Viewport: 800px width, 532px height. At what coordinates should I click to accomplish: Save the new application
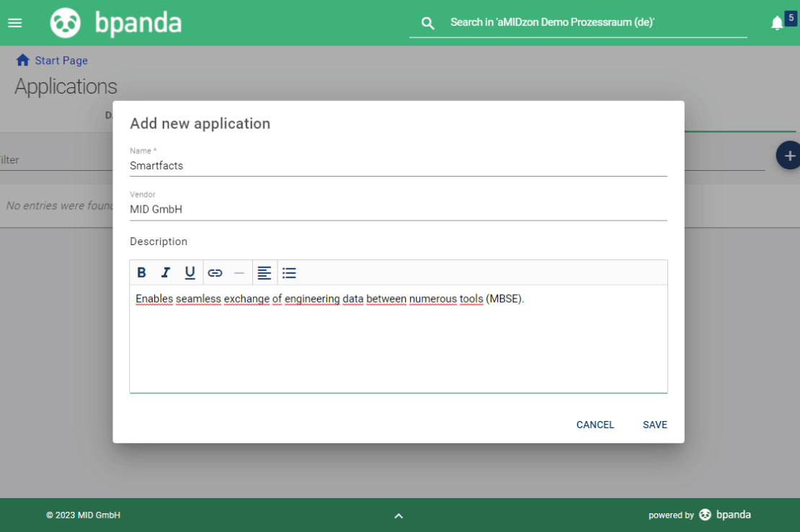click(654, 425)
